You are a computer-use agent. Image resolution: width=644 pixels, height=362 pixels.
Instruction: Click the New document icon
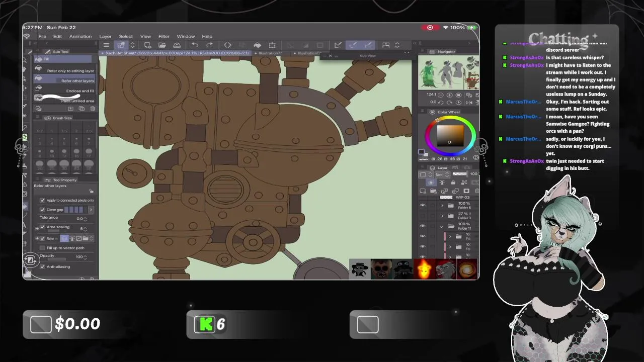pyautogui.click(x=147, y=45)
